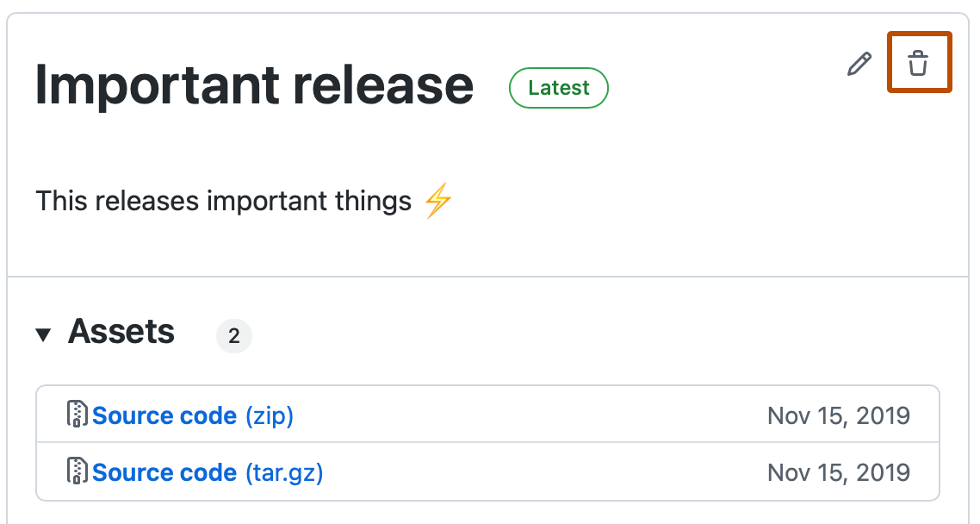Click the pencil icon to edit the release
The height and width of the screenshot is (524, 980).
(859, 64)
